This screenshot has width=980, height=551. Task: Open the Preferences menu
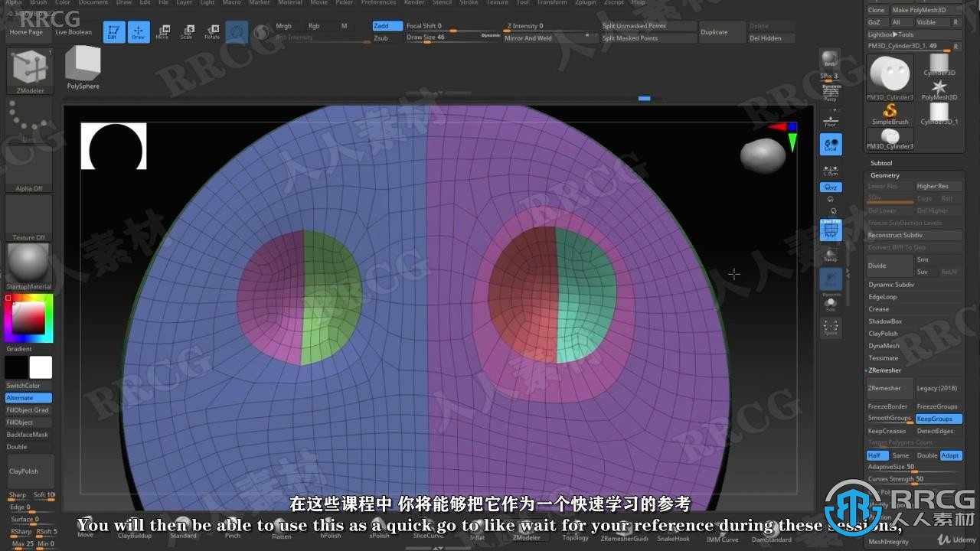pos(378,3)
